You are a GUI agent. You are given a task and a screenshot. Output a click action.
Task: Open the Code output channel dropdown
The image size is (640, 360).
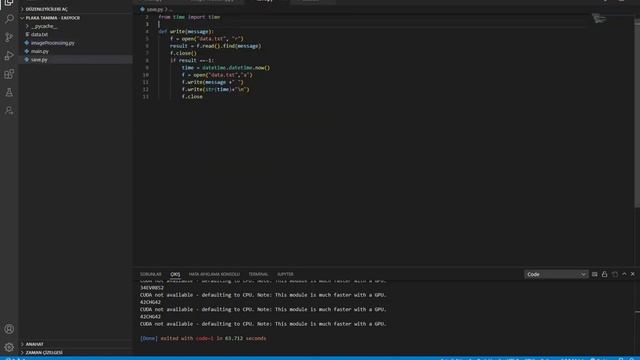(x=556, y=274)
